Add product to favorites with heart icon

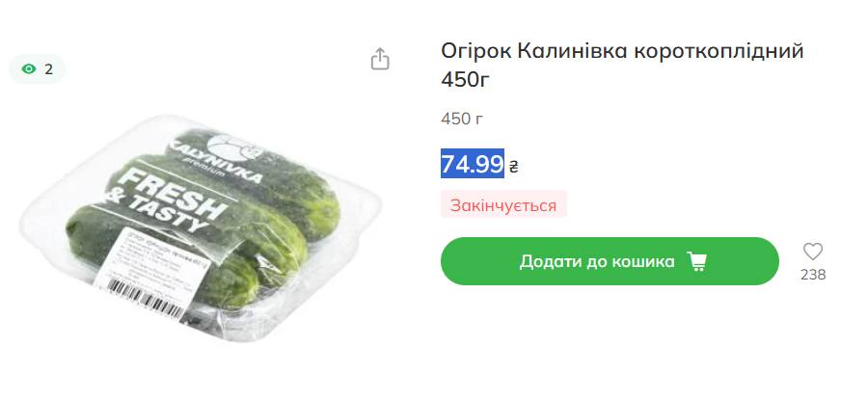[x=813, y=252]
